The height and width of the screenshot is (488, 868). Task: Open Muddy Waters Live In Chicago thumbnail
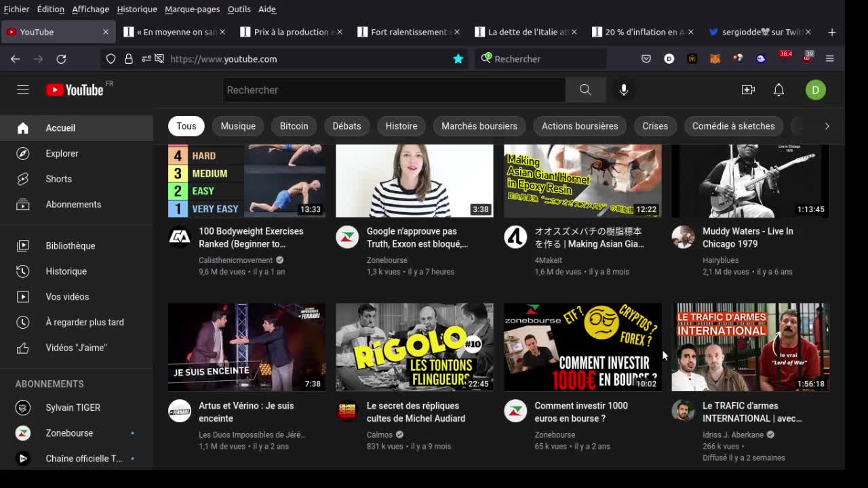coord(750,180)
